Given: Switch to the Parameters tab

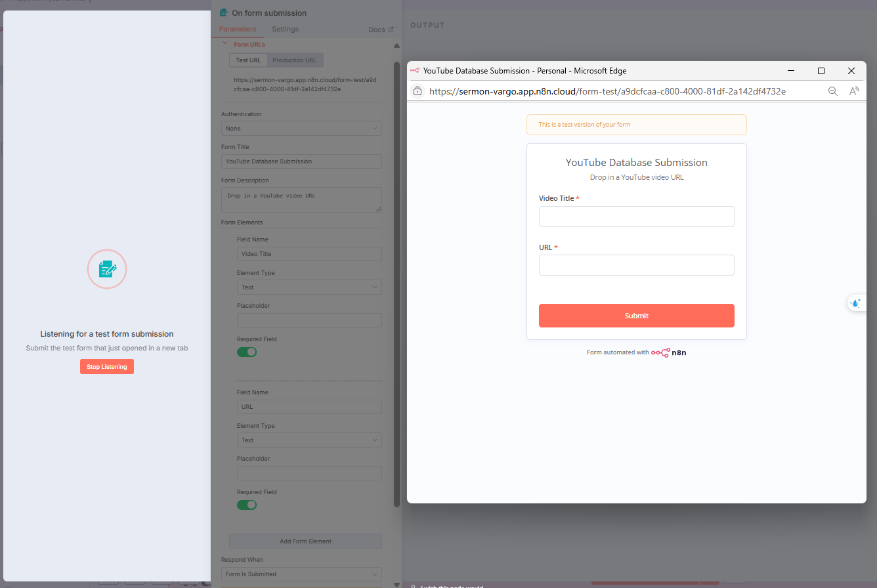Looking at the screenshot, I should coord(238,29).
